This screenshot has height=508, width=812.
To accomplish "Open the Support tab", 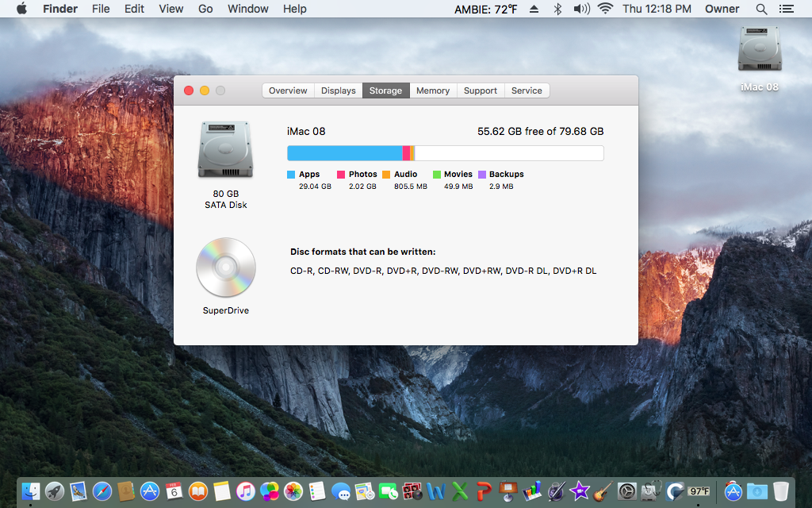I will coord(481,90).
